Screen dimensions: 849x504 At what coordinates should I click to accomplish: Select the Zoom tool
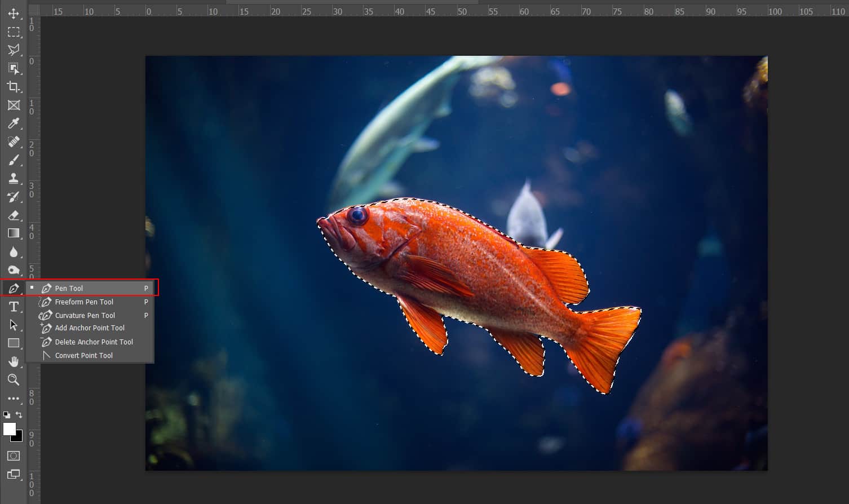(x=14, y=380)
